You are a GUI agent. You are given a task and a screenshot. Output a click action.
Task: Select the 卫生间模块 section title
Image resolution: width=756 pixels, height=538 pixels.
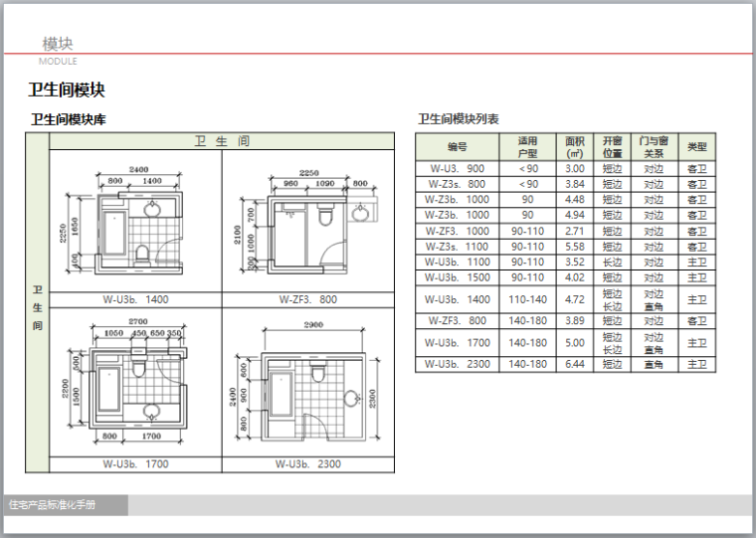pyautogui.click(x=67, y=90)
